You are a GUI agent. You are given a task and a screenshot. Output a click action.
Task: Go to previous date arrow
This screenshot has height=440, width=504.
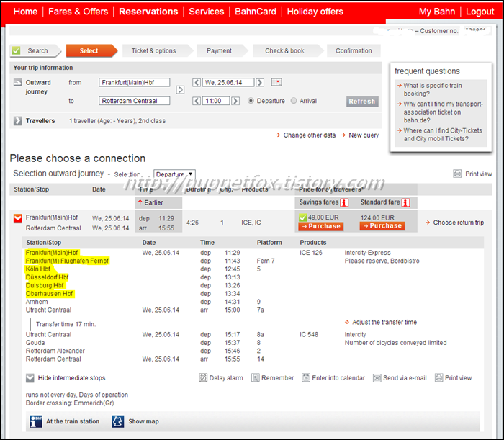click(197, 83)
